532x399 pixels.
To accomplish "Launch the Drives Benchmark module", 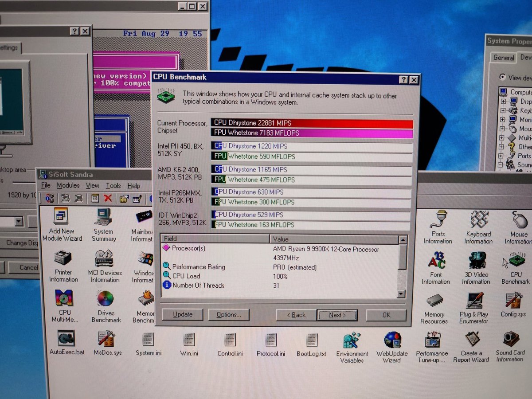I will coord(106,306).
